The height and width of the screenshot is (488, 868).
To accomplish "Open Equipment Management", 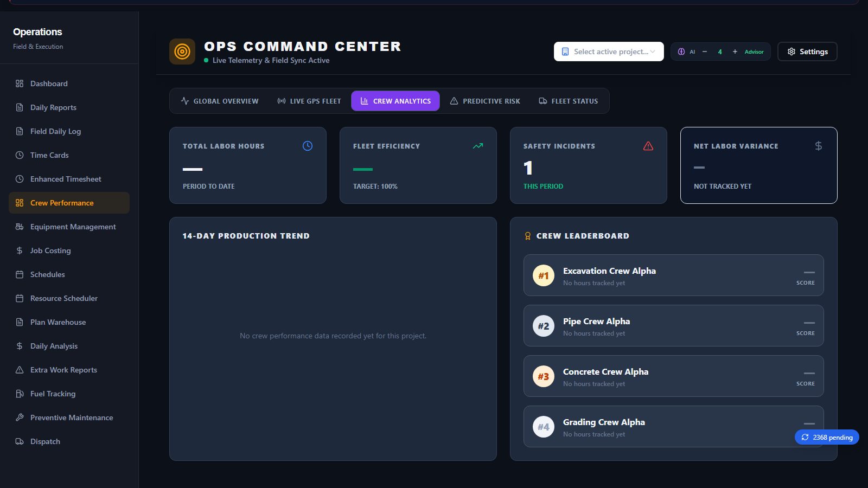I will click(69, 227).
